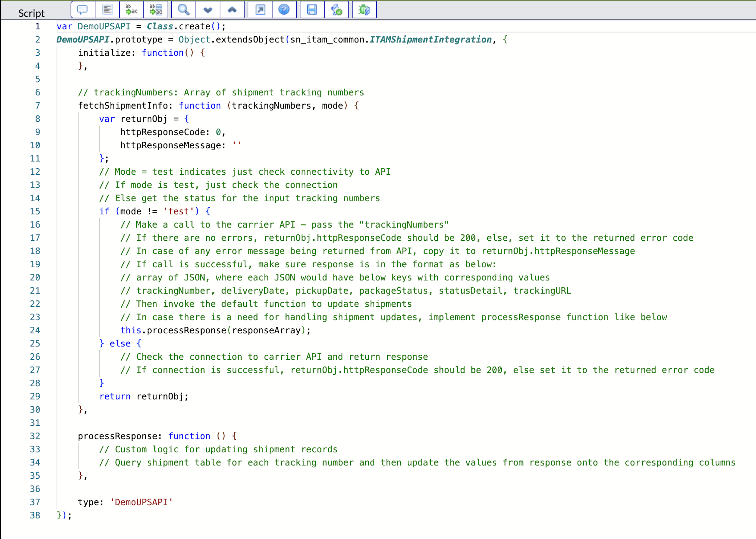The image size is (756, 539).
Task: Run the syntax check icon
Action: coord(336,10)
